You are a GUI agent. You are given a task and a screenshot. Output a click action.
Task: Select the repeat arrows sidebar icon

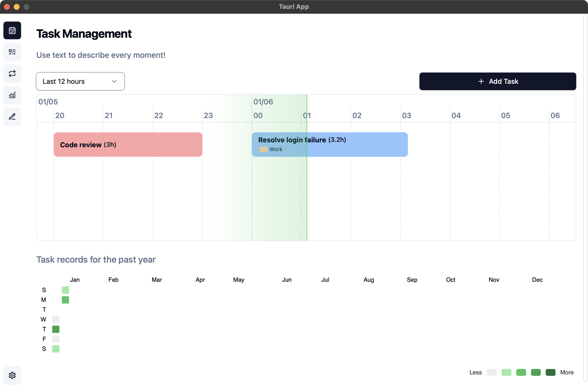[x=12, y=73]
